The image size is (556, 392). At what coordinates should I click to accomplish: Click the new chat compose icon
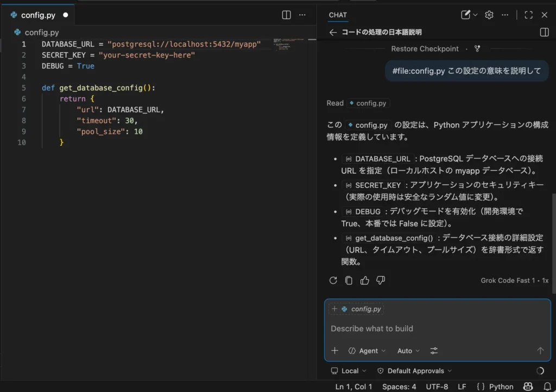(466, 15)
